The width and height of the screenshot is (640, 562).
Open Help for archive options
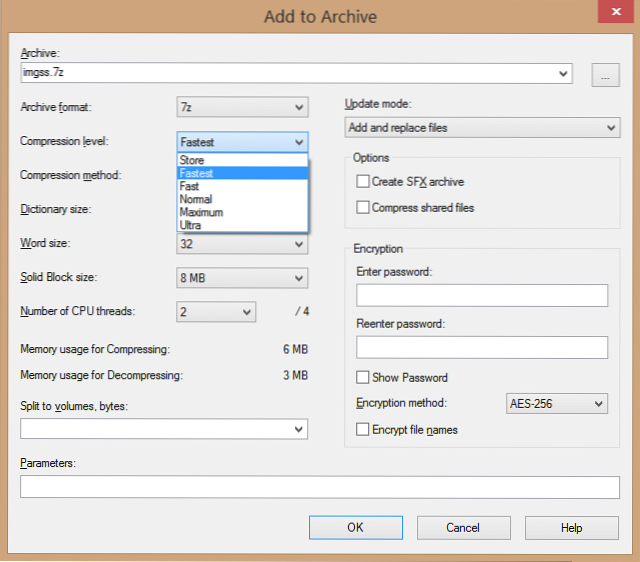(571, 528)
